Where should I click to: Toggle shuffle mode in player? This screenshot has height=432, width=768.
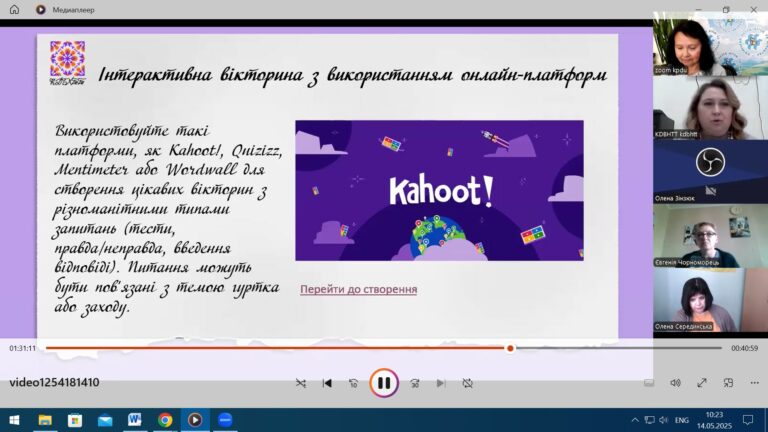click(x=301, y=383)
